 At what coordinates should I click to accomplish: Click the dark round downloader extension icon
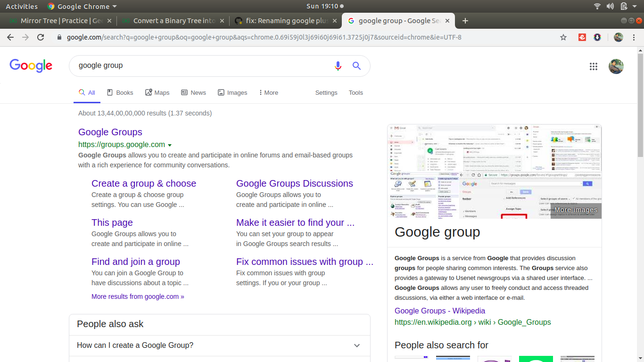pos(597,37)
